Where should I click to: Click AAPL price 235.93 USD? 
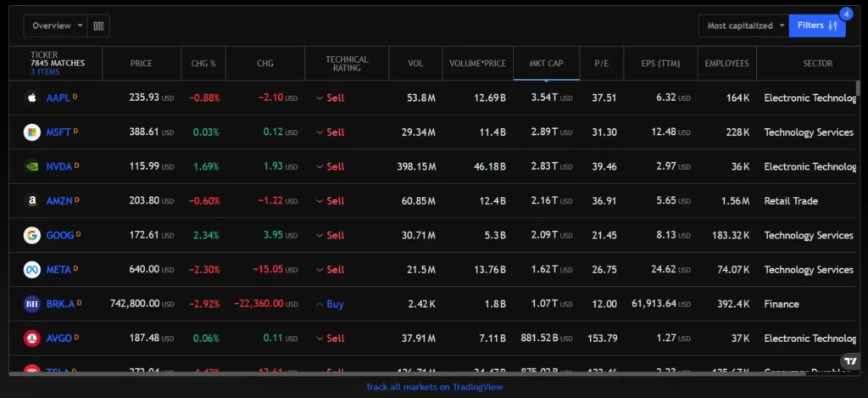(151, 98)
